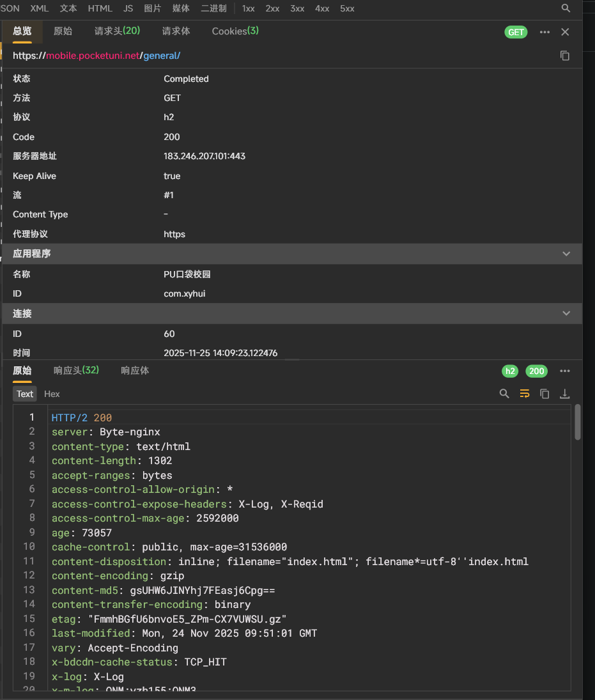
Task: Click the search icon in top filter bar
Action: [566, 8]
